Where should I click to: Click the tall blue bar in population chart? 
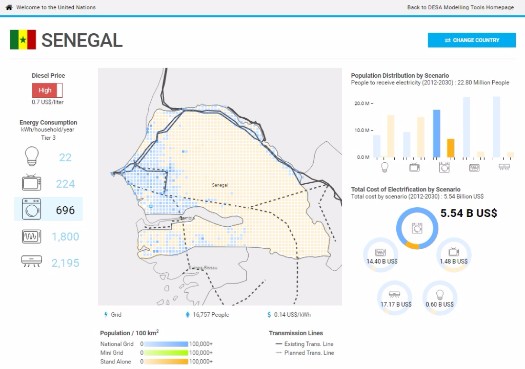(437, 134)
